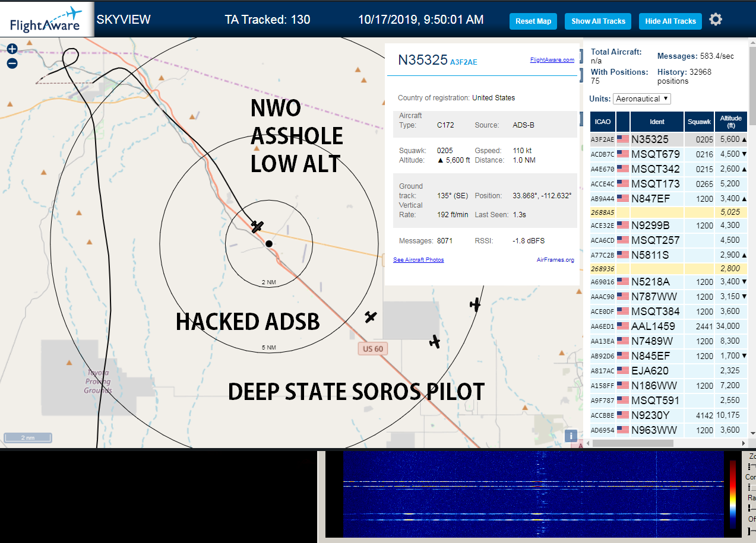The width and height of the screenshot is (756, 543).
Task: Select the MSQT591 row
Action: pos(669,401)
